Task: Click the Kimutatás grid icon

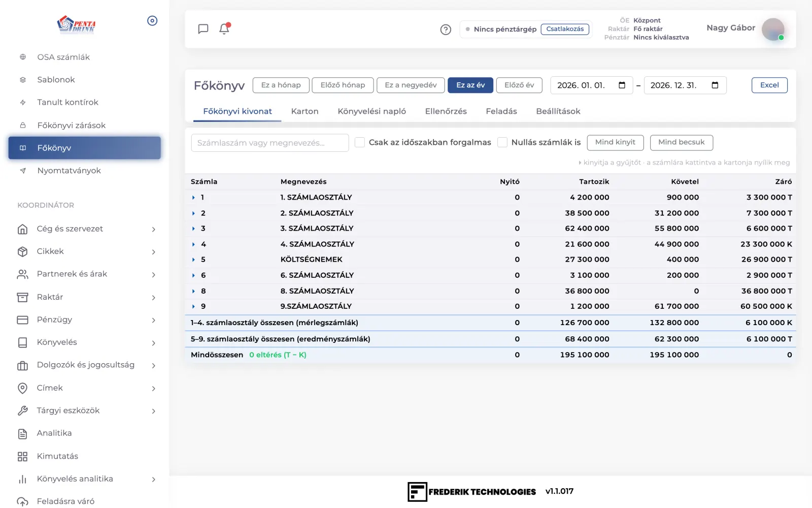Action: (x=23, y=456)
